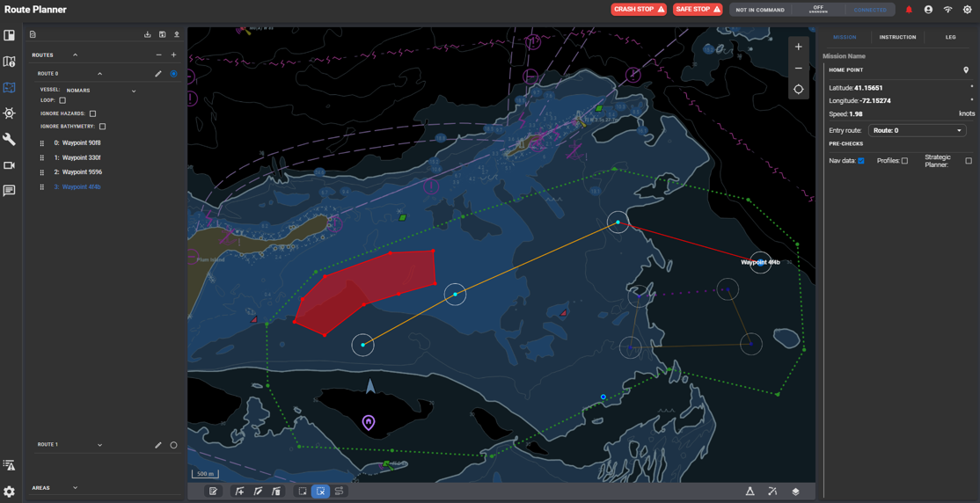980x503 pixels.
Task: Add a new route with plus icon
Action: pyautogui.click(x=173, y=55)
